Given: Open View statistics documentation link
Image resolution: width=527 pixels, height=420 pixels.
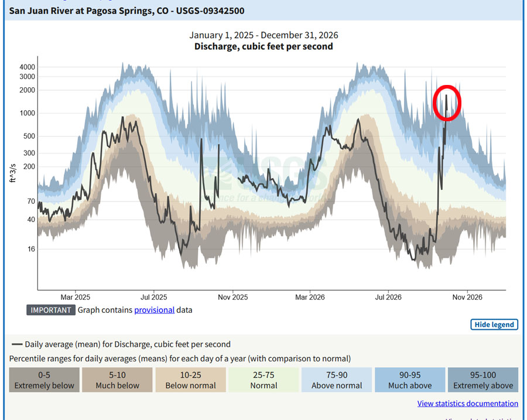Looking at the screenshot, I should (x=467, y=403).
